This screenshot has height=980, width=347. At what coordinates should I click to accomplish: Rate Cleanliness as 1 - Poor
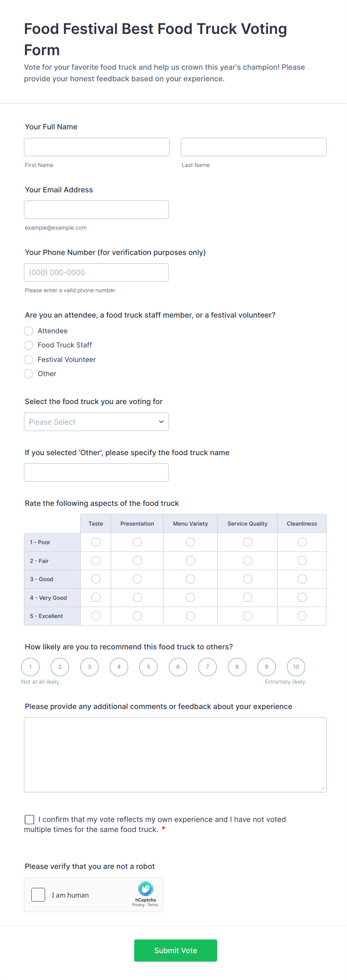tap(302, 542)
